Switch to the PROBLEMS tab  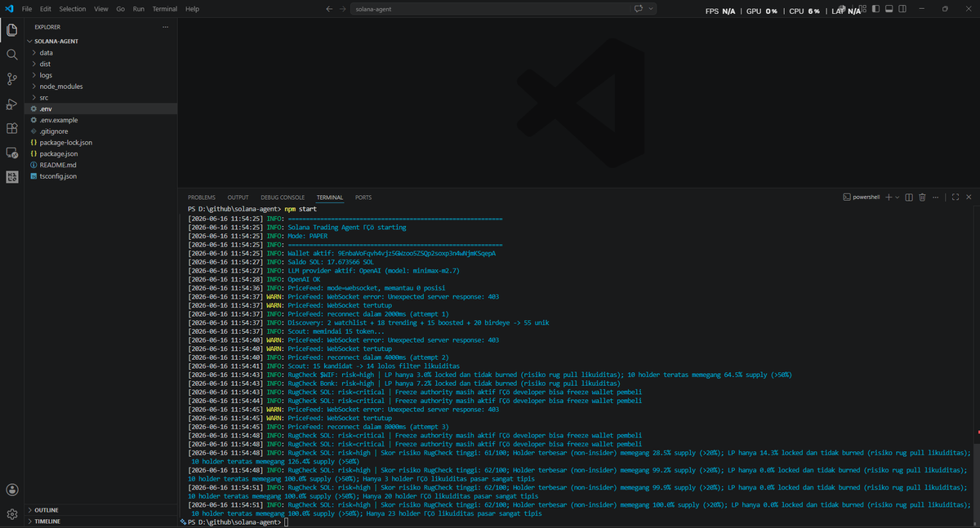point(202,197)
